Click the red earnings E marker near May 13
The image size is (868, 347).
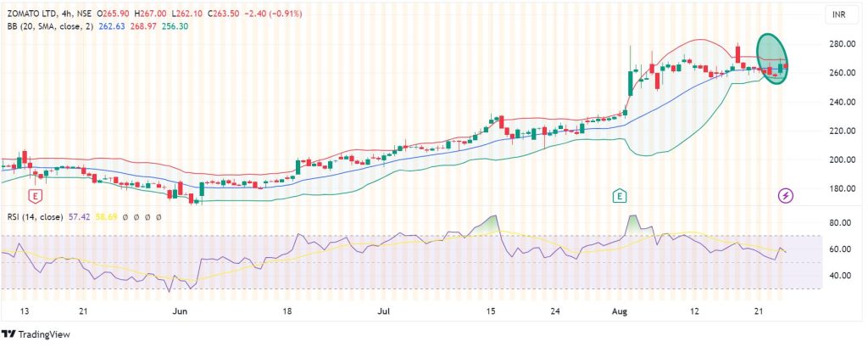click(36, 196)
